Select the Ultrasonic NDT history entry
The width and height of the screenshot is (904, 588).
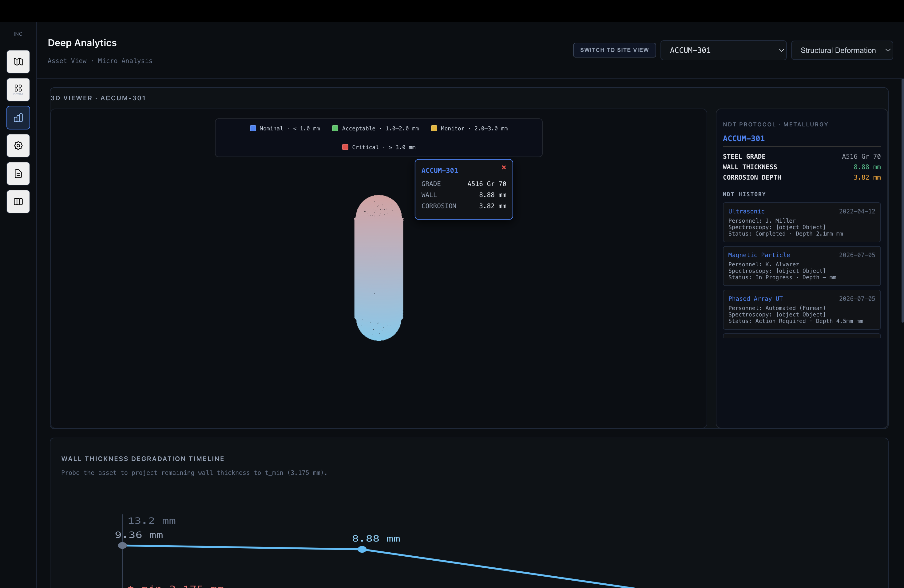click(x=801, y=222)
